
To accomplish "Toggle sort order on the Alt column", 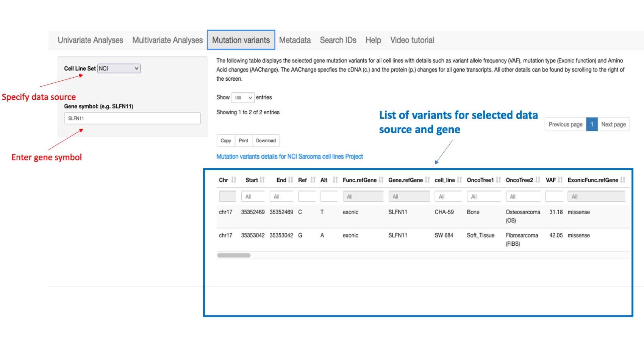I will (x=335, y=180).
